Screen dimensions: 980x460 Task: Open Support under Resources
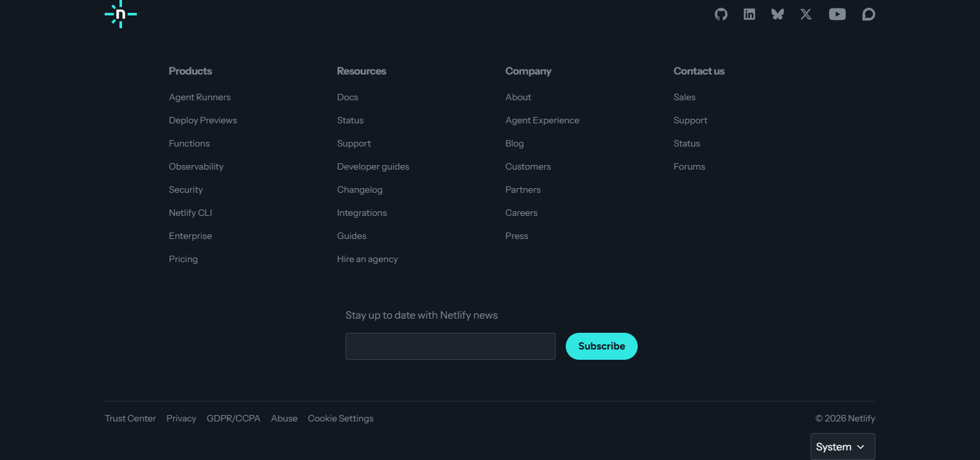click(354, 143)
